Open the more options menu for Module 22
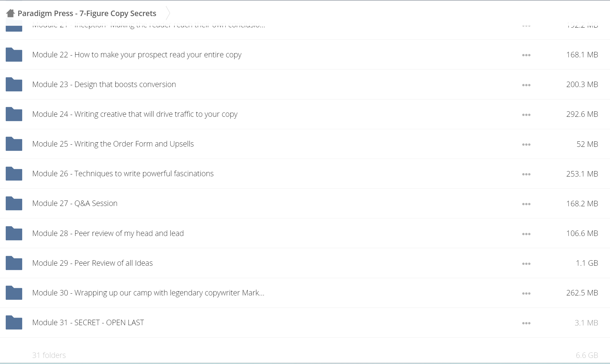This screenshot has height=364, width=610. [526, 55]
